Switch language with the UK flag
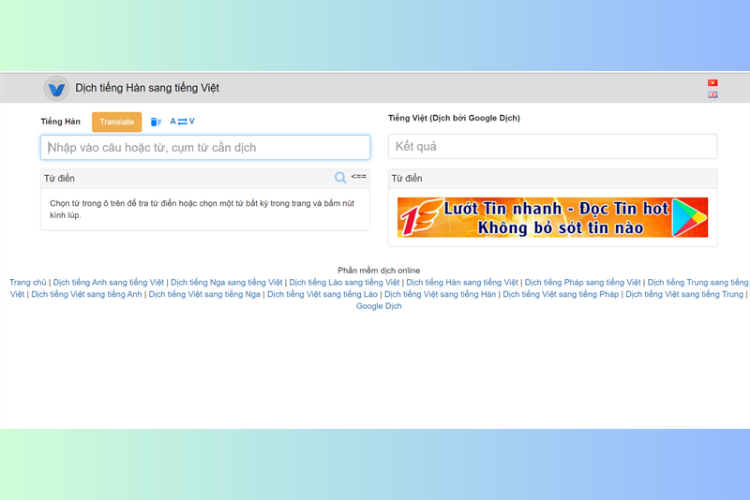The height and width of the screenshot is (500, 750). click(713, 95)
